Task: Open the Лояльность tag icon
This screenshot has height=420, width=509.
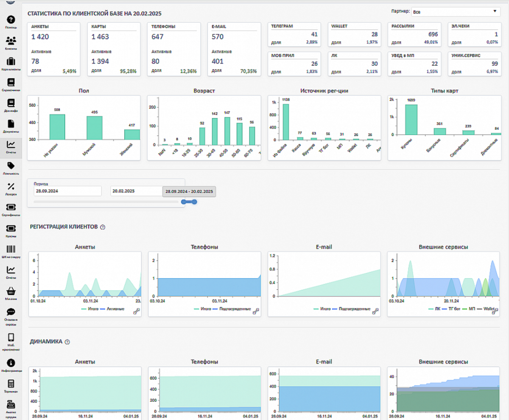Action: (11, 167)
